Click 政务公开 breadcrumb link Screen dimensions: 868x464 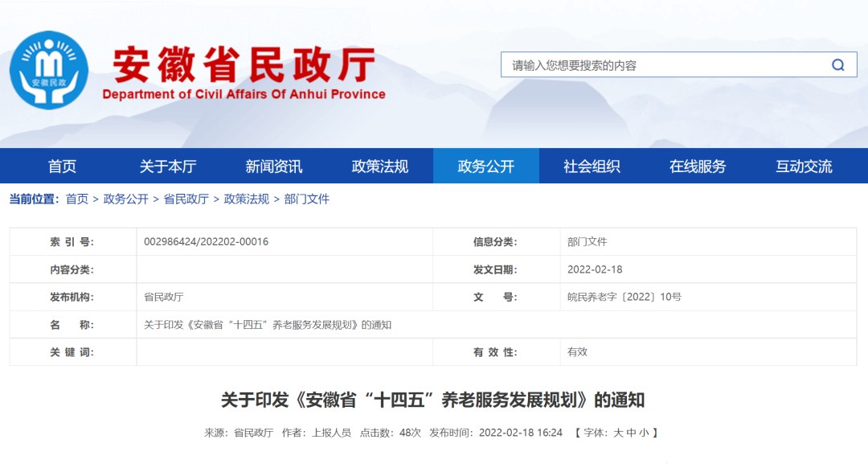coord(125,199)
